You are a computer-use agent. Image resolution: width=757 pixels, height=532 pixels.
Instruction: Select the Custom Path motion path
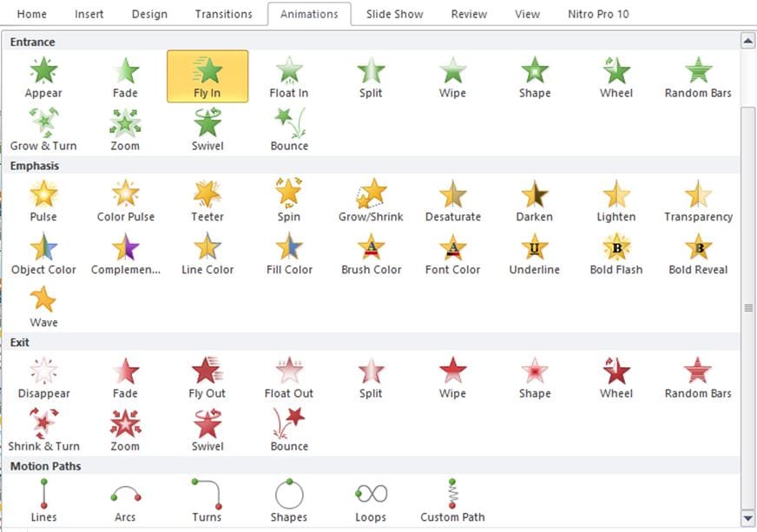452,500
